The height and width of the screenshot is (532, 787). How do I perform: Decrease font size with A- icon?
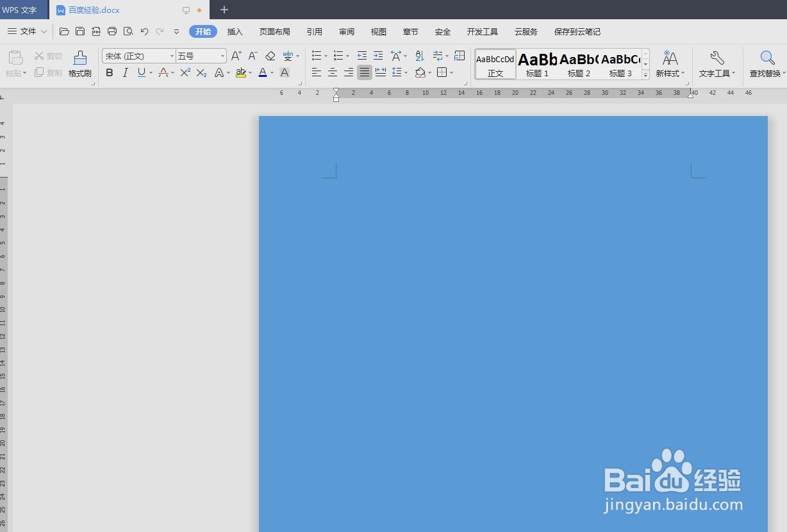(253, 56)
